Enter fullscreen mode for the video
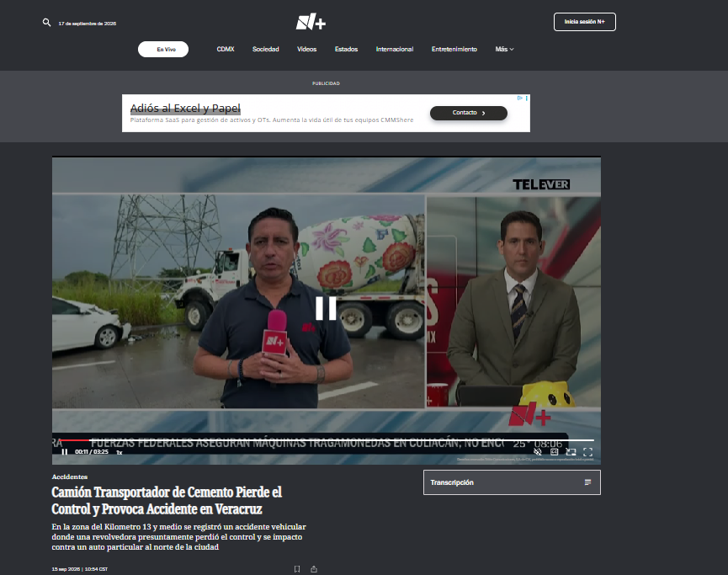Image resolution: width=728 pixels, height=575 pixels. tap(587, 451)
